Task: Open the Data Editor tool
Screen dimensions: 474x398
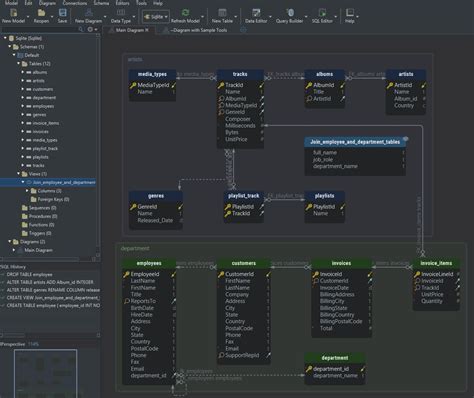Action: click(x=256, y=13)
